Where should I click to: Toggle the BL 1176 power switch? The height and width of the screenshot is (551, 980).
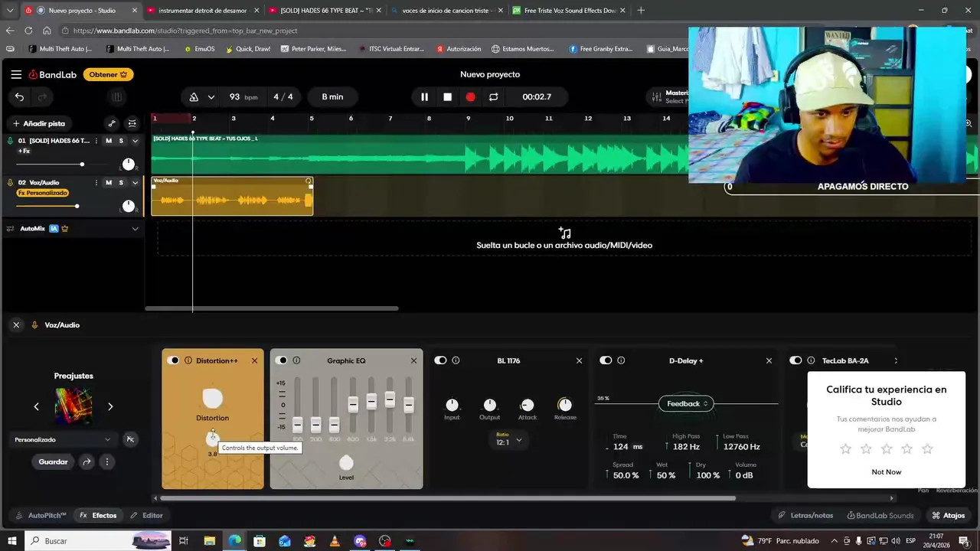(x=440, y=360)
